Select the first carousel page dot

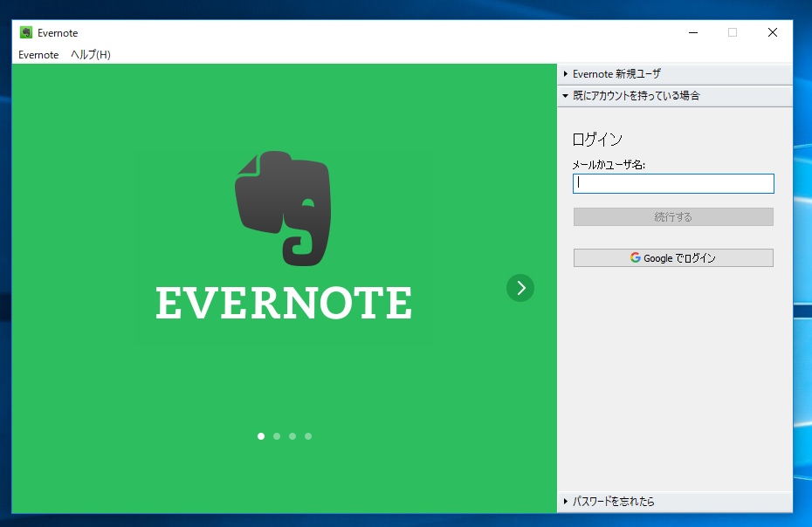tap(261, 436)
